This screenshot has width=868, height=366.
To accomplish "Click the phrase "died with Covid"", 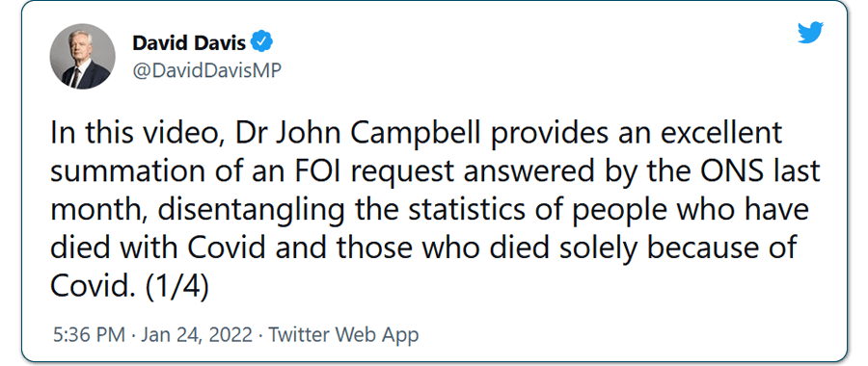I will 158,248.
